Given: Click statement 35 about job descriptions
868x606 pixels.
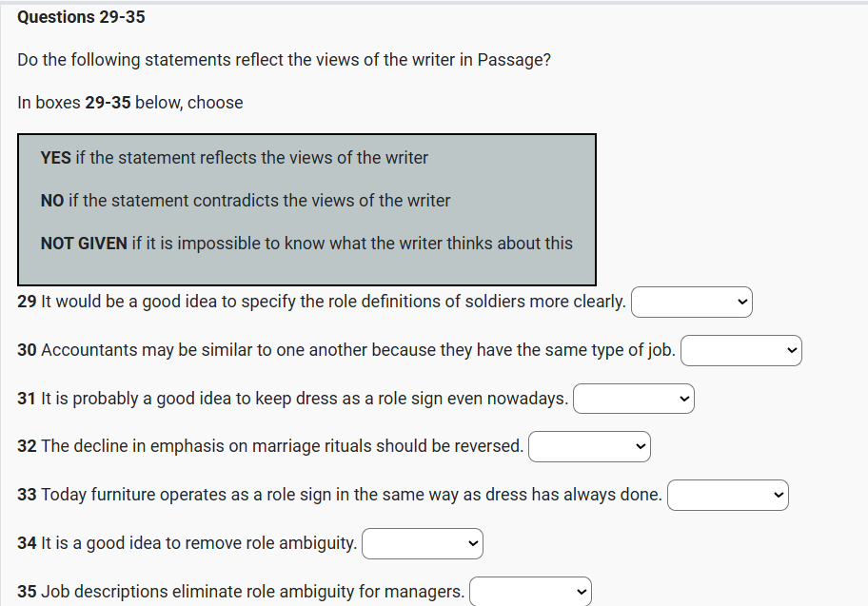Looking at the screenshot, I should 241,592.
